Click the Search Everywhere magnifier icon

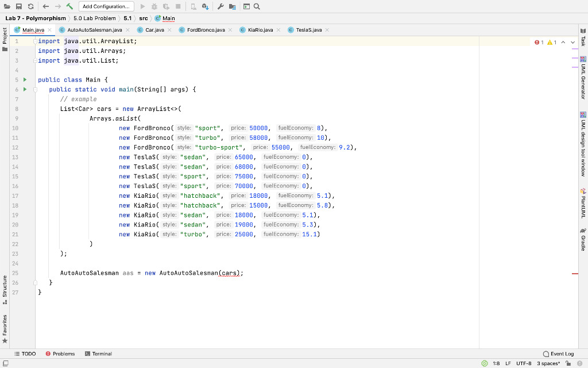(256, 6)
